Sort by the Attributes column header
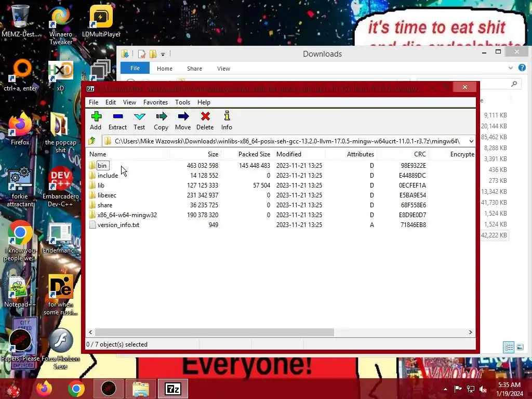Viewport: 532px width, 399px height. click(351, 154)
